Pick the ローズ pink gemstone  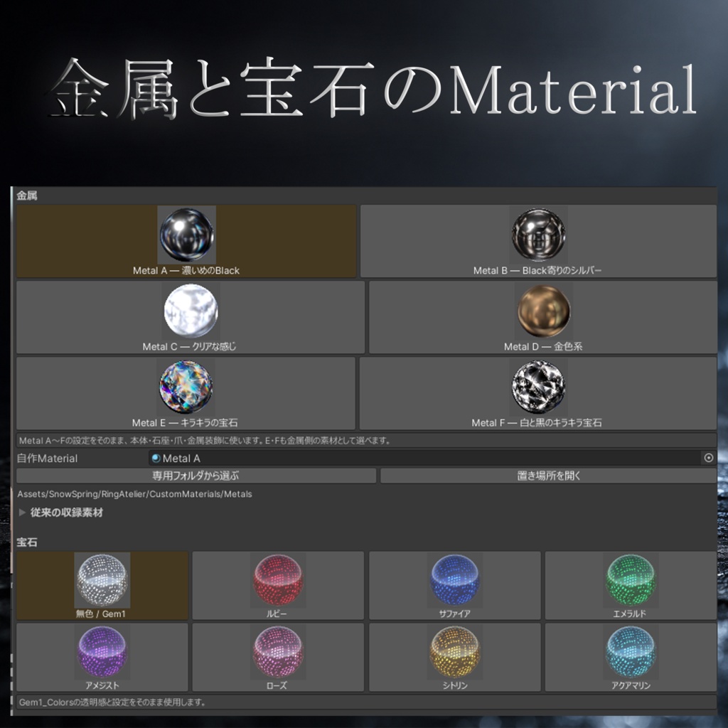(x=278, y=657)
